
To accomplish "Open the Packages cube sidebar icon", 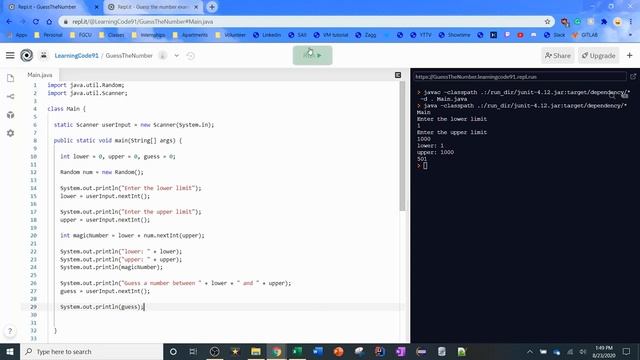I will coord(11,115).
